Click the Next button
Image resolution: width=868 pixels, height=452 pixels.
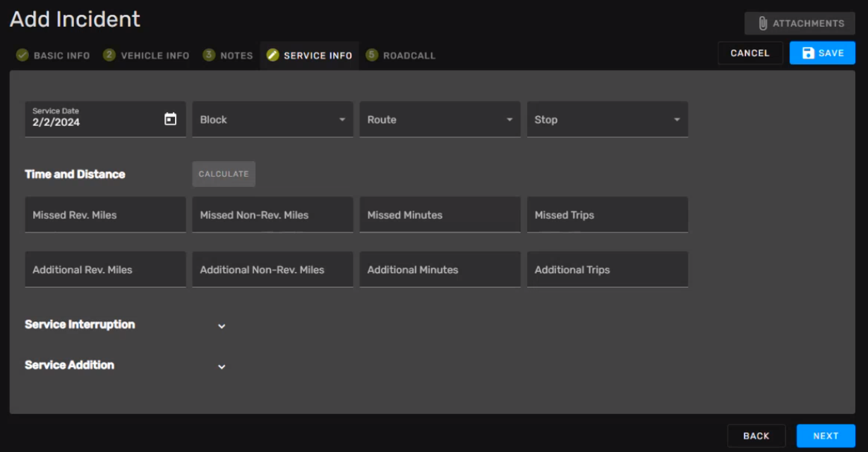(826, 436)
